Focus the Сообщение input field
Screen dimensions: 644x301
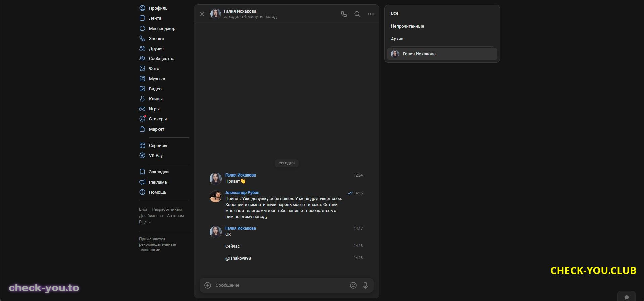pyautogui.click(x=280, y=285)
